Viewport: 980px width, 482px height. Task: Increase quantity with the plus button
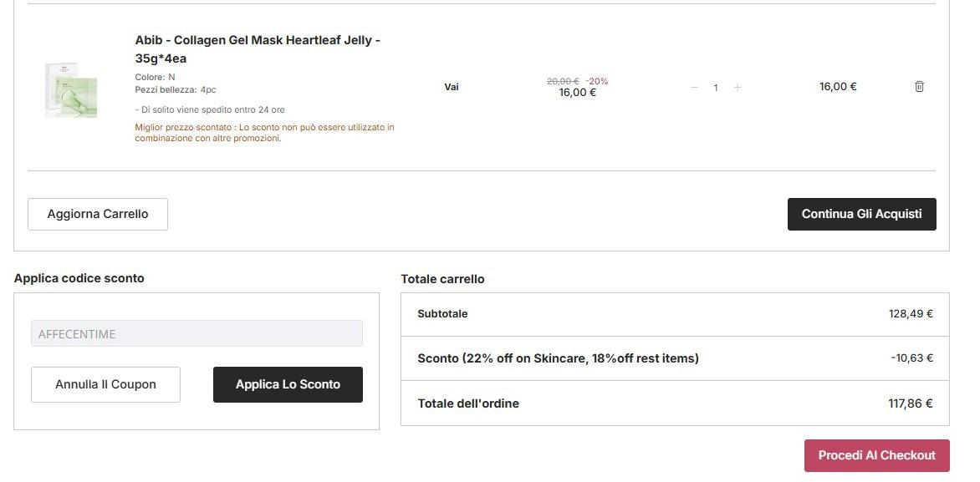[x=737, y=88]
